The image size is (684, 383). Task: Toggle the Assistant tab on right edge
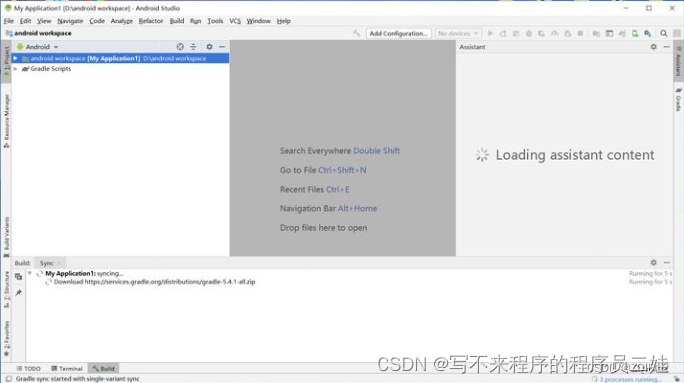point(678,62)
